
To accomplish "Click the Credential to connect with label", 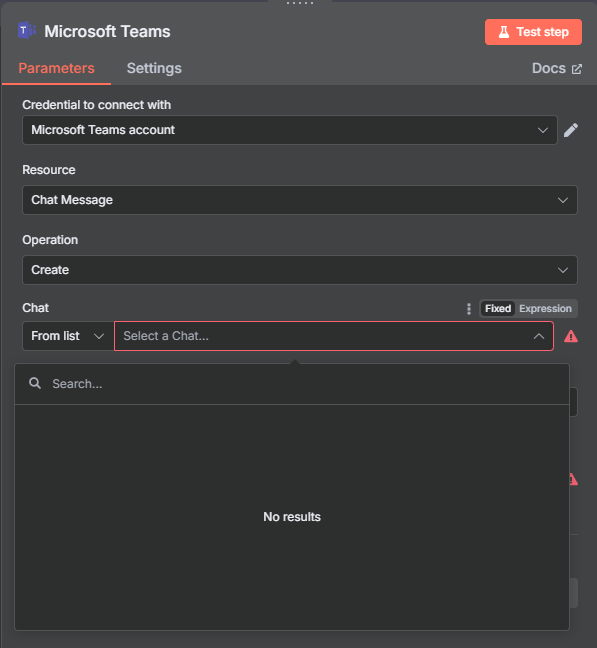I will pyautogui.click(x=96, y=105).
